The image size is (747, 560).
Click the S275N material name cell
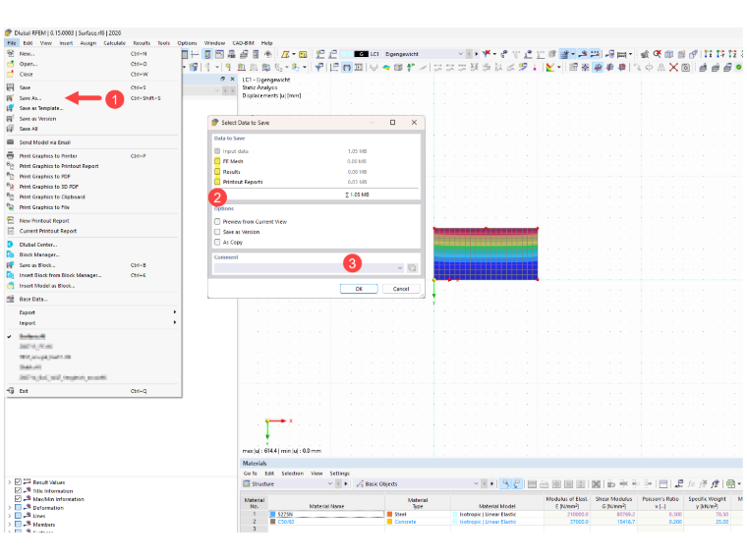pyautogui.click(x=326, y=514)
